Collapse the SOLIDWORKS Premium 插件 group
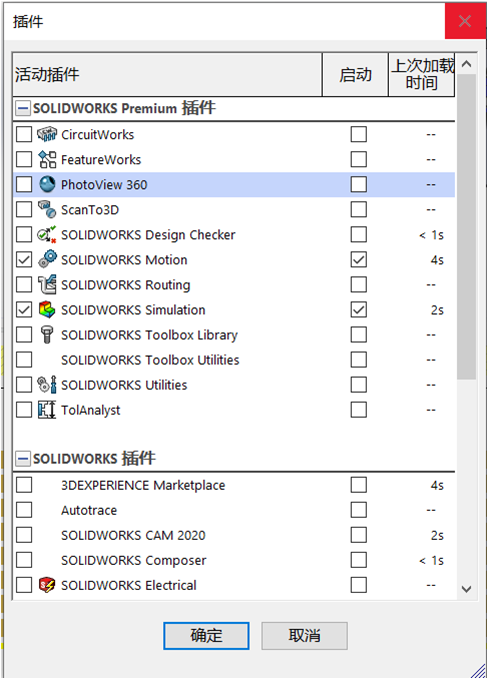Screen dimensions: 488x679 23,108
